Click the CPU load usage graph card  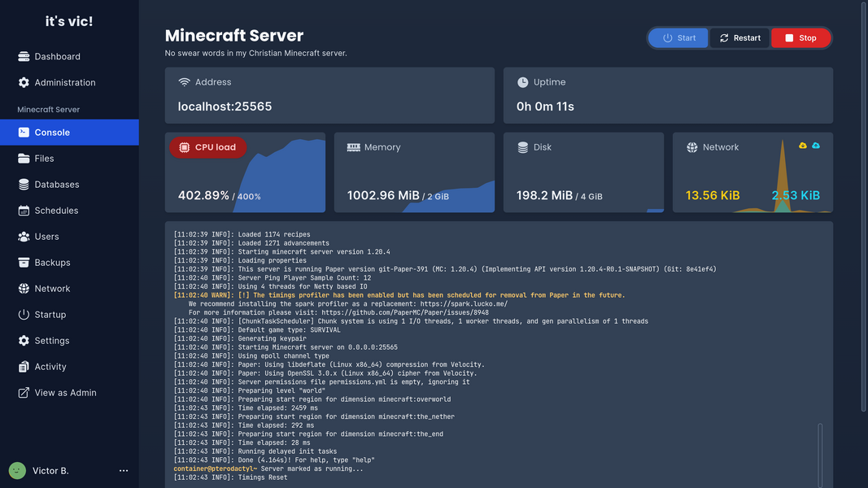(x=245, y=172)
